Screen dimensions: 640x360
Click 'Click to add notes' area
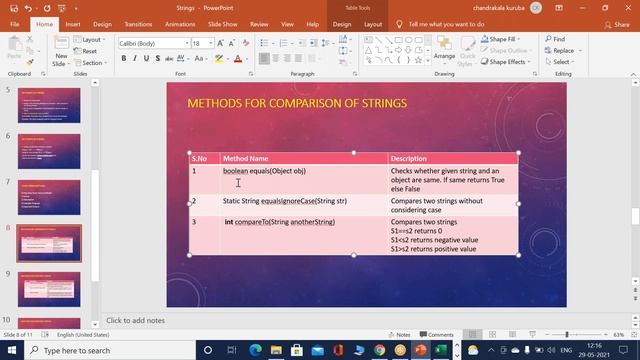click(x=136, y=320)
